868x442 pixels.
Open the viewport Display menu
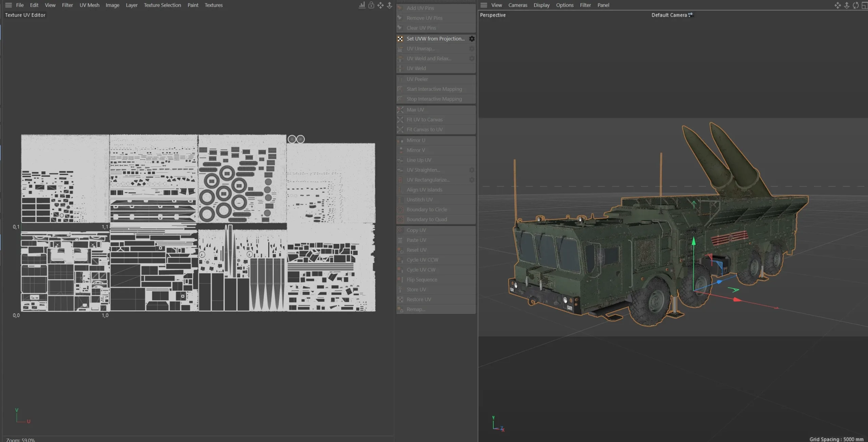click(x=541, y=5)
